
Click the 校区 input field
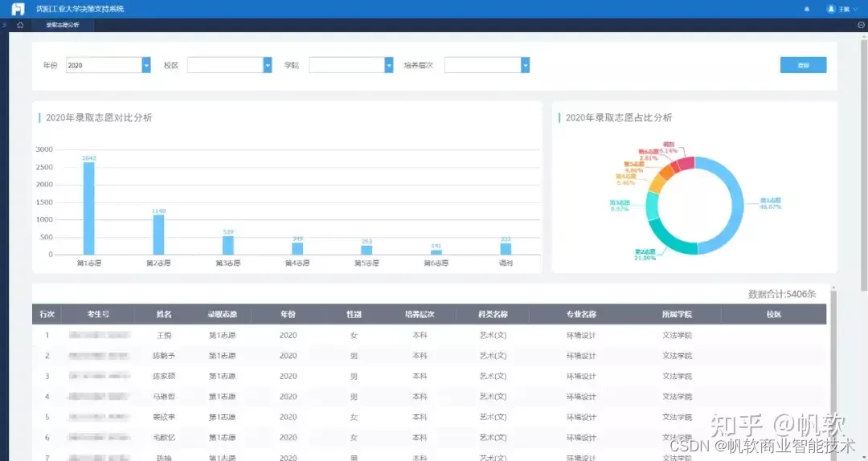[225, 65]
